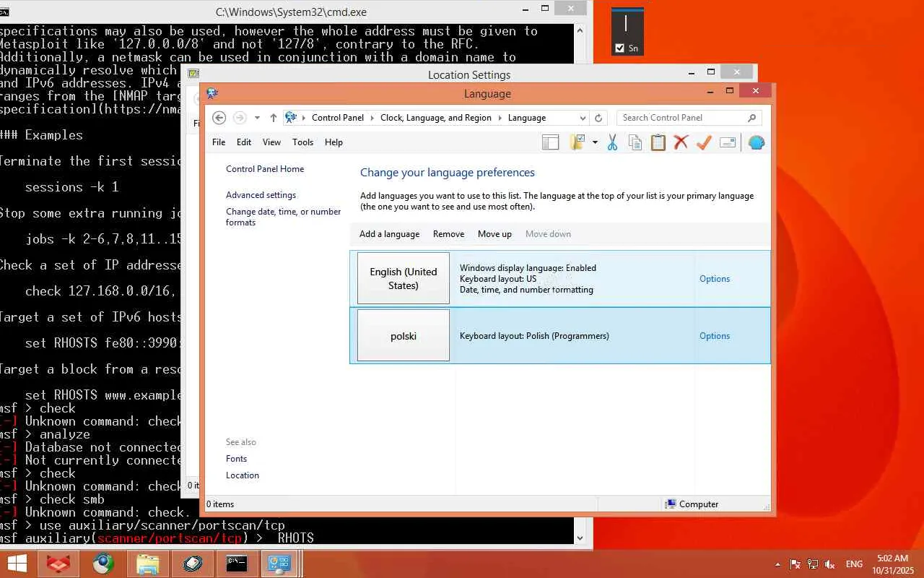Image resolution: width=924 pixels, height=578 pixels.
Task: Open Advanced settings link
Action: point(261,195)
